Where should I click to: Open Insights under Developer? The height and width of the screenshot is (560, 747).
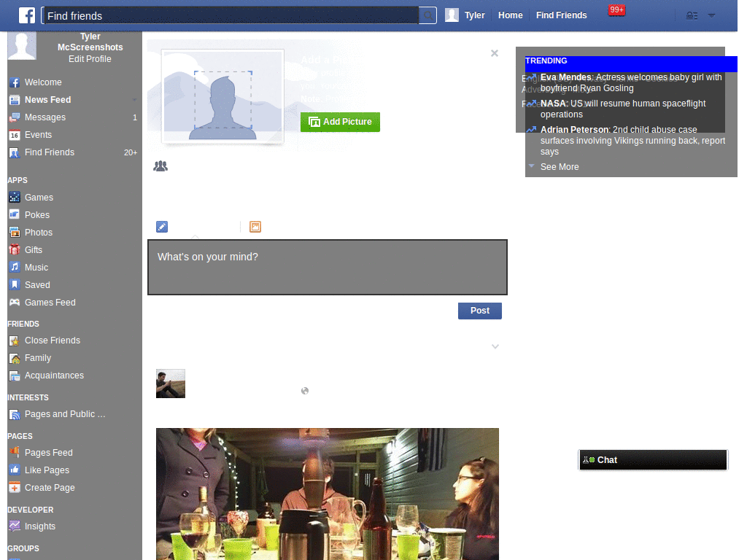(40, 526)
